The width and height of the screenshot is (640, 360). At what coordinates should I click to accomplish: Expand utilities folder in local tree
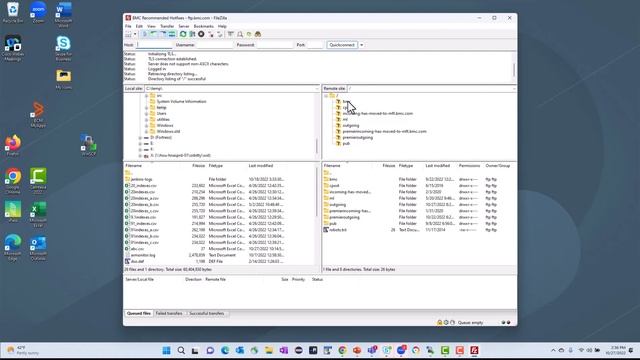(146, 120)
